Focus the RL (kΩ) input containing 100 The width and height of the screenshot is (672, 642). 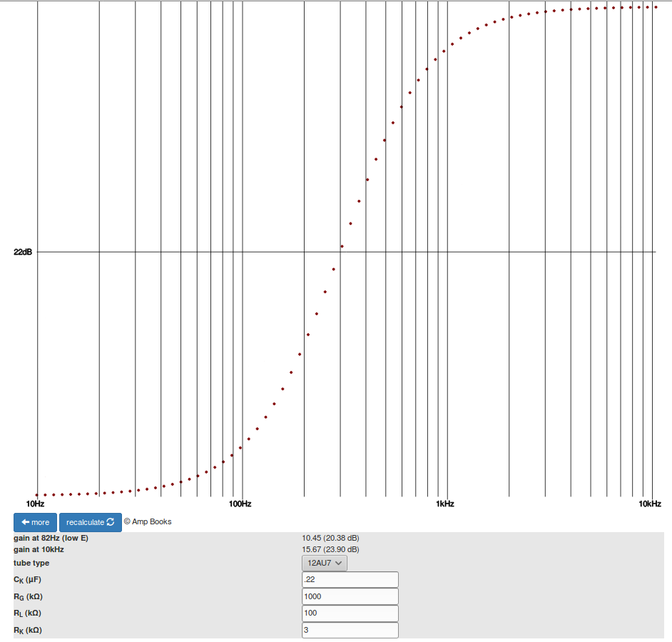tap(350, 613)
